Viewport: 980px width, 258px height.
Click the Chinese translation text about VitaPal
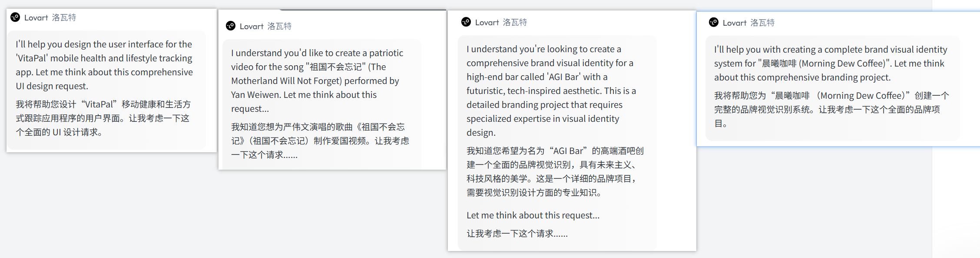[103, 118]
